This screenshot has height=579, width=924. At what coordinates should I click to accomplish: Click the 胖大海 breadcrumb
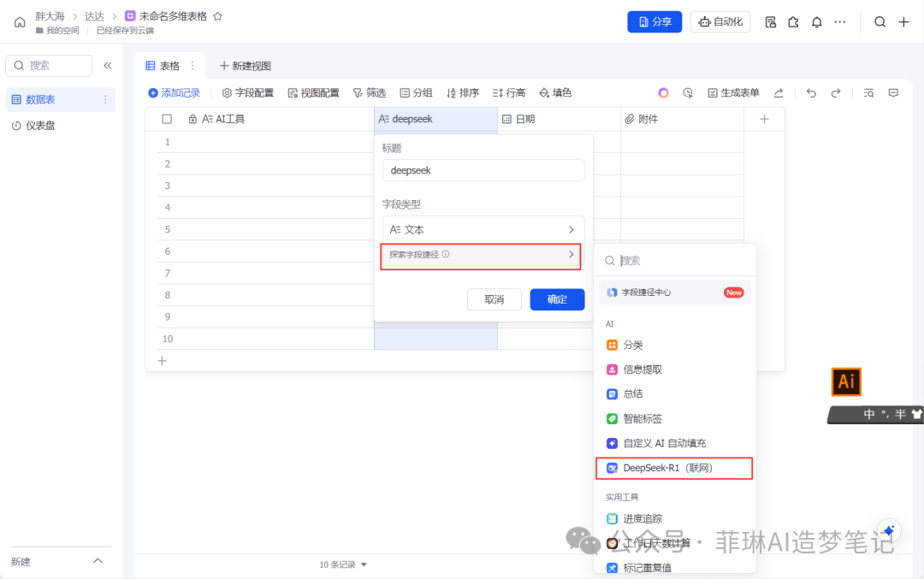click(x=50, y=16)
